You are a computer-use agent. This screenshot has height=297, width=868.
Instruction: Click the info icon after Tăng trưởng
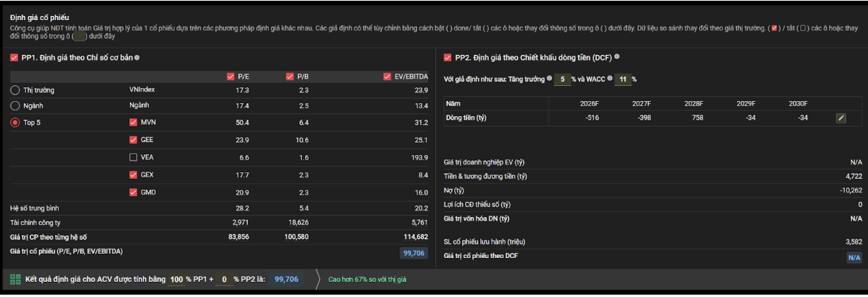(x=549, y=79)
